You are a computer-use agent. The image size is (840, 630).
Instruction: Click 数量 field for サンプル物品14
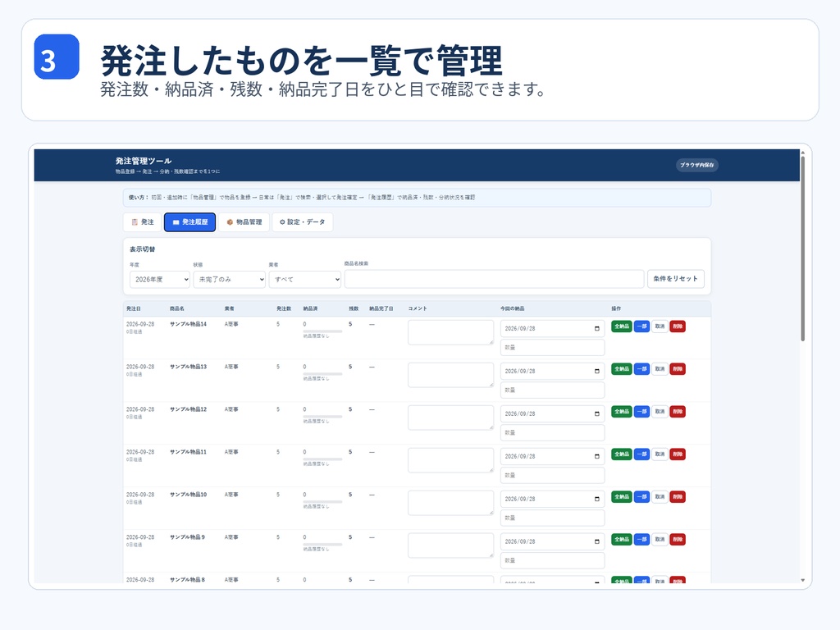[552, 347]
